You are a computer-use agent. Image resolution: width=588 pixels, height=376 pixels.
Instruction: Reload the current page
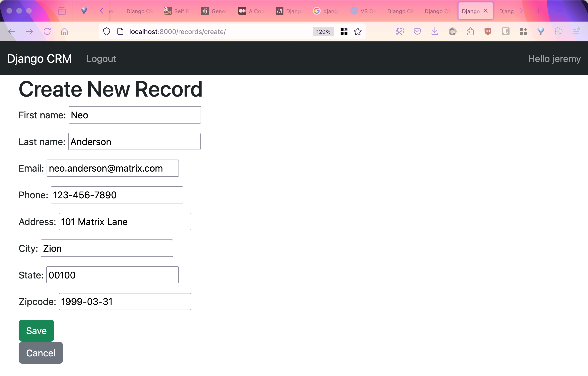pos(47,32)
